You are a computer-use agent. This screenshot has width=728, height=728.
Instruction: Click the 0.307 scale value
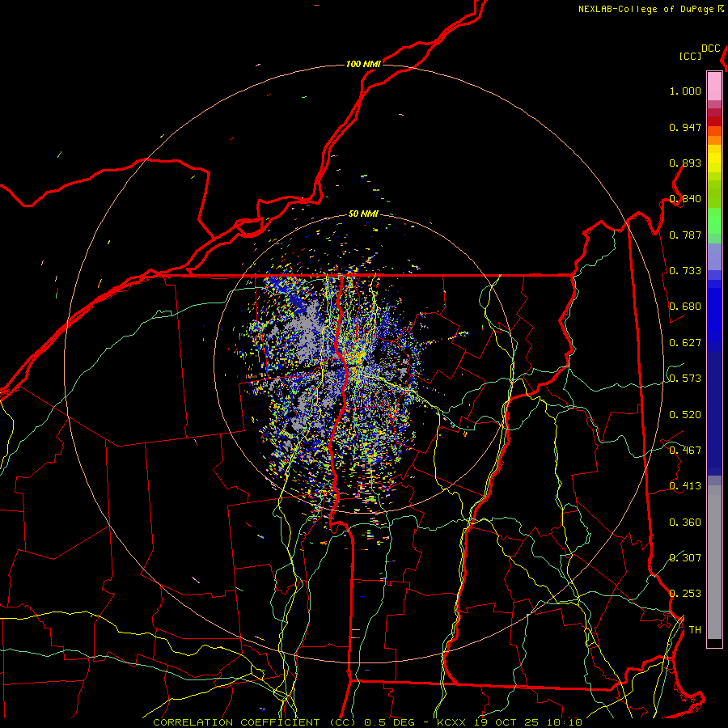pyautogui.click(x=685, y=557)
